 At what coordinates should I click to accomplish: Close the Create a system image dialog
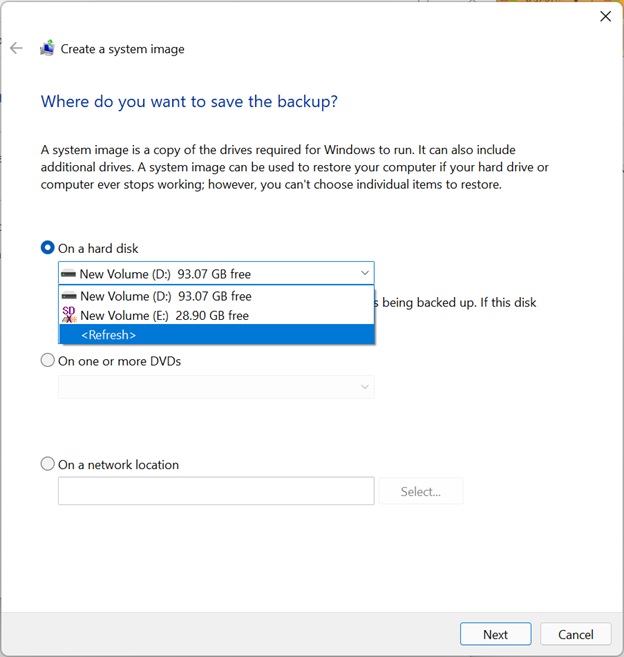click(x=605, y=16)
